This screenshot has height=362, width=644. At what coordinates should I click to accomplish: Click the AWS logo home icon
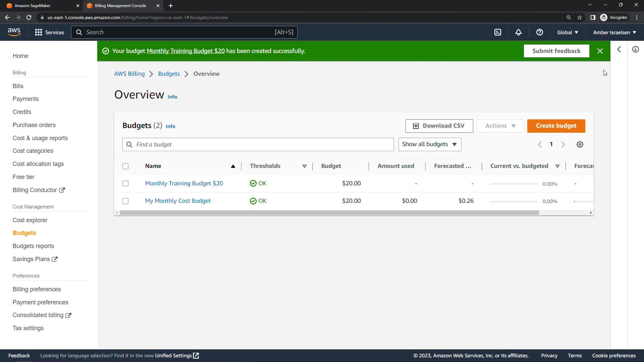pyautogui.click(x=14, y=32)
